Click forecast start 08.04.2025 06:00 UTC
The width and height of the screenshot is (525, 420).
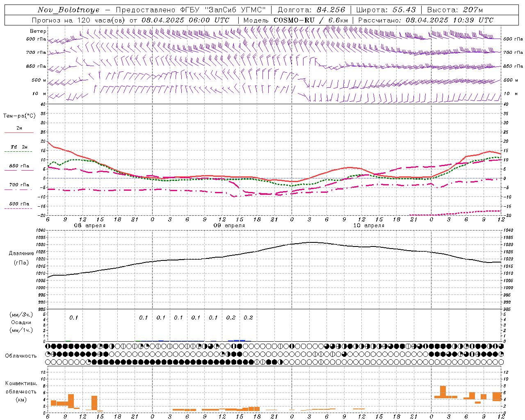pos(185,20)
